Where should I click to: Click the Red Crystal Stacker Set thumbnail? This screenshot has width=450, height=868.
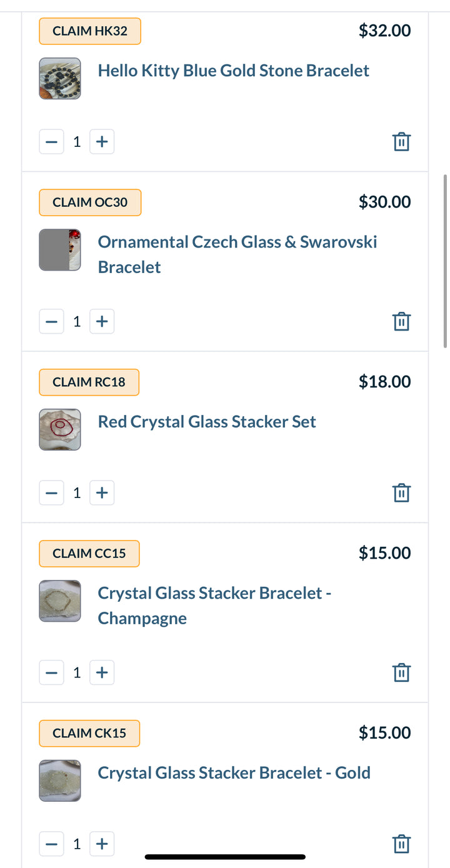tap(60, 430)
